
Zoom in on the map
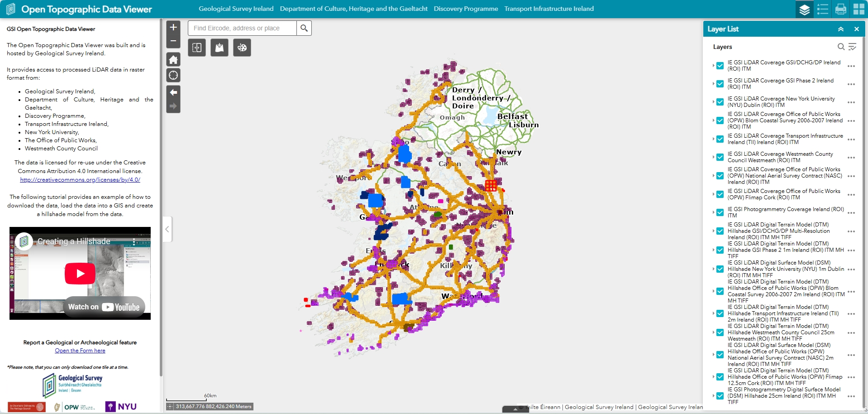(x=173, y=28)
